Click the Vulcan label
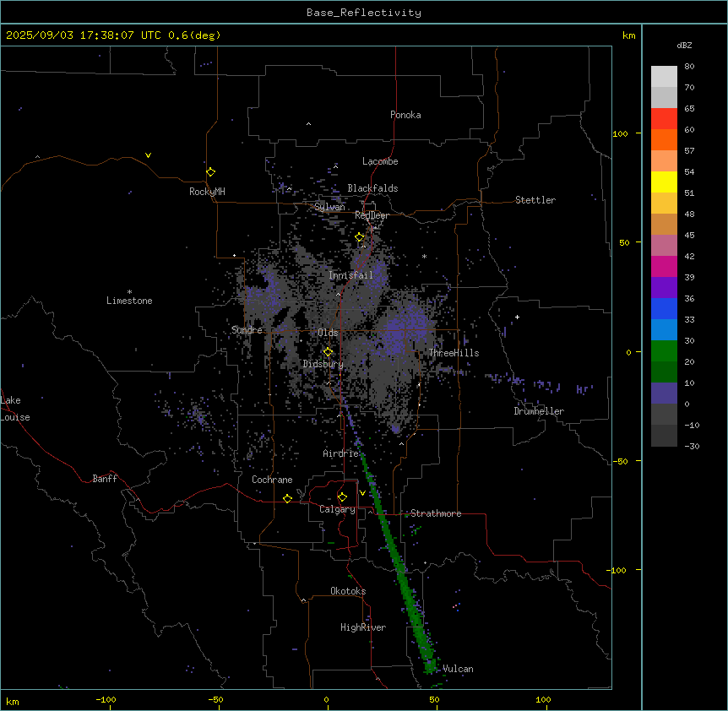Viewport: 728px width, 711px height. pos(459,669)
